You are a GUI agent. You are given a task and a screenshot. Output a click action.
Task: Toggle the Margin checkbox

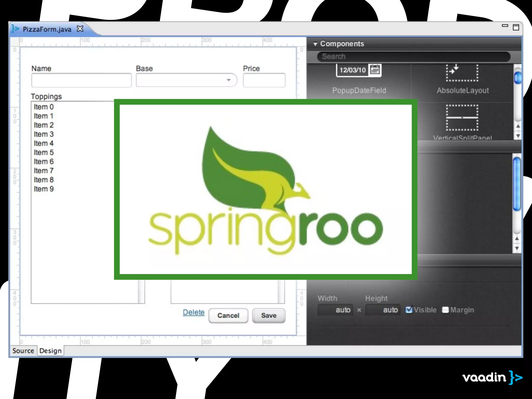pyautogui.click(x=445, y=310)
